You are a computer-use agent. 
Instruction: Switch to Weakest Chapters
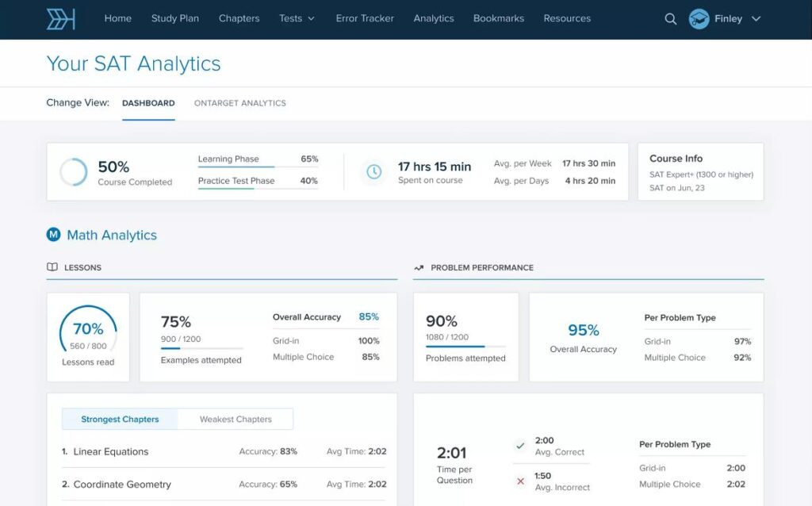coord(236,419)
